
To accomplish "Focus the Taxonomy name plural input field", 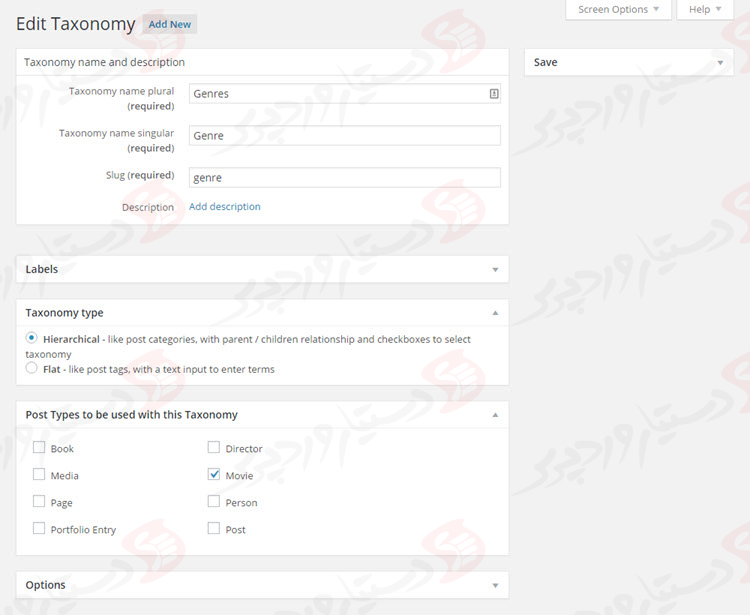I will [x=345, y=94].
